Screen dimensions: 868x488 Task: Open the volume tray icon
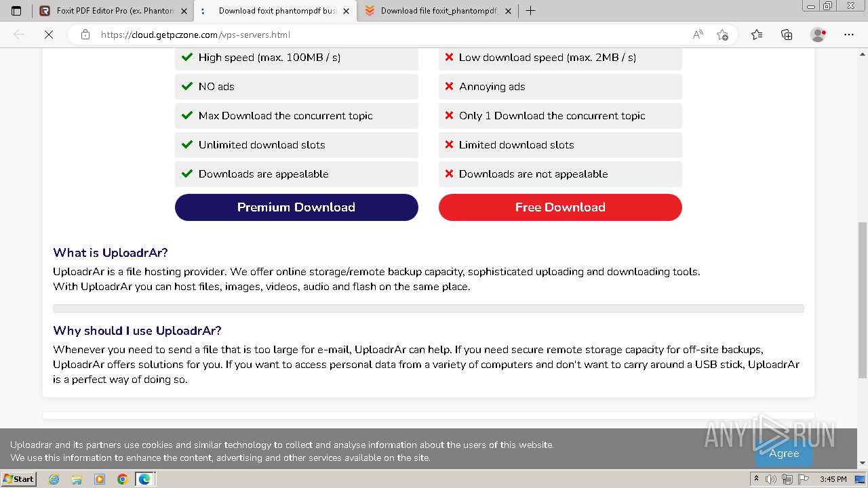(x=771, y=479)
